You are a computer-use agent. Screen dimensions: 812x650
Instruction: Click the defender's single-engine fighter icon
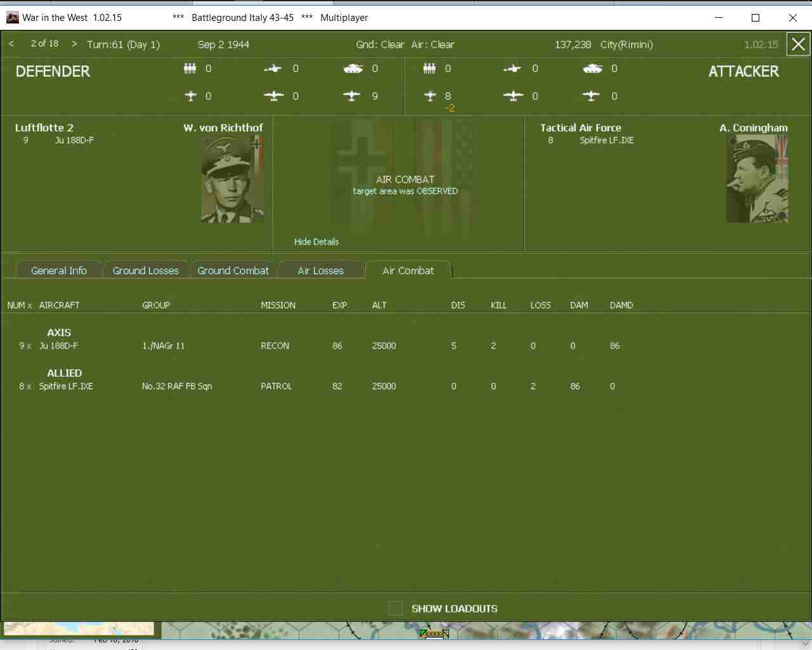pyautogui.click(x=191, y=96)
